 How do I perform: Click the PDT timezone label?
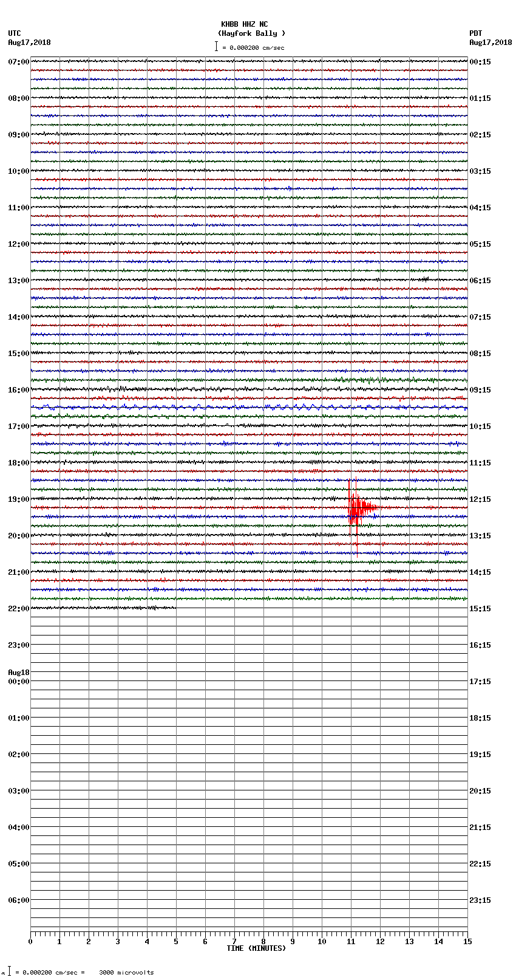[x=476, y=33]
